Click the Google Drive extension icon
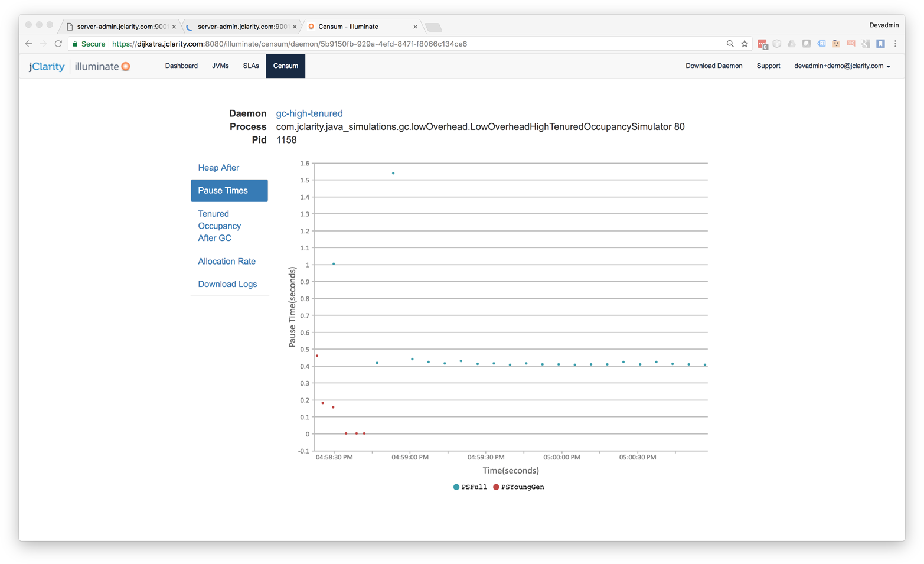The width and height of the screenshot is (924, 564). [x=792, y=44]
